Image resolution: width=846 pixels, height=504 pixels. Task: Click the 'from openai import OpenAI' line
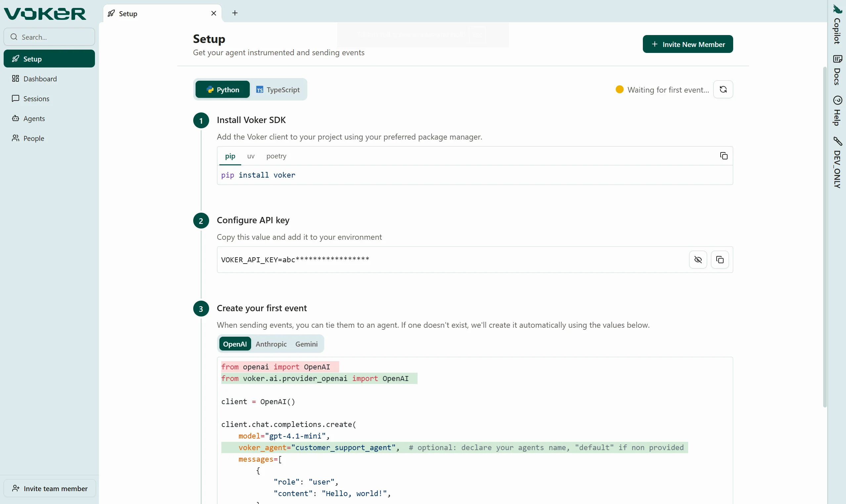[280, 367]
